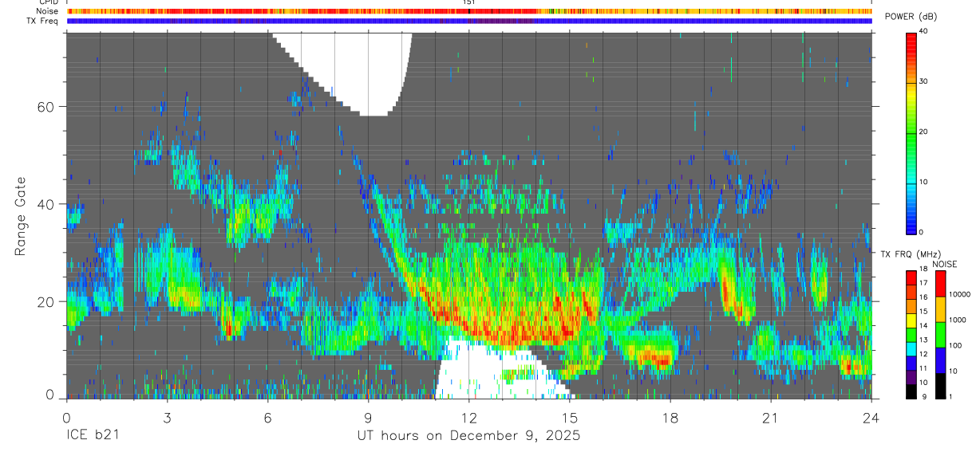The height and width of the screenshot is (452, 980).
Task: Click the '0' tick on the power colorbar
Action: [923, 232]
